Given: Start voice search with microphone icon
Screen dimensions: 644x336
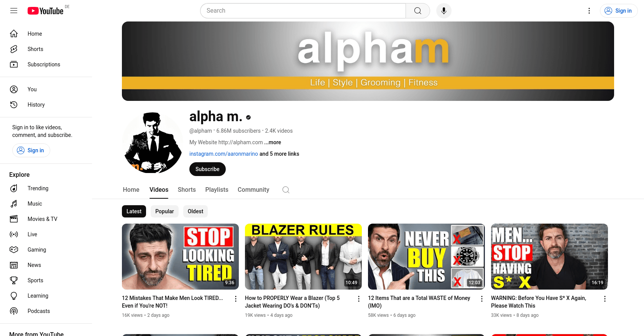Looking at the screenshot, I should [x=444, y=11].
